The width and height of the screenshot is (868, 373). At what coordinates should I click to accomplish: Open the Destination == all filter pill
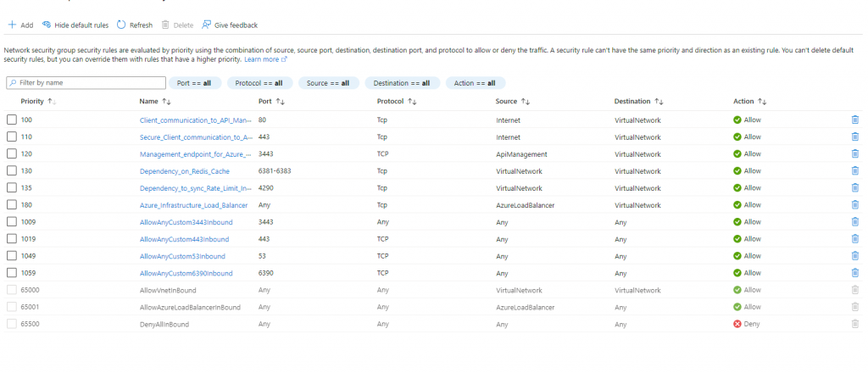[402, 83]
